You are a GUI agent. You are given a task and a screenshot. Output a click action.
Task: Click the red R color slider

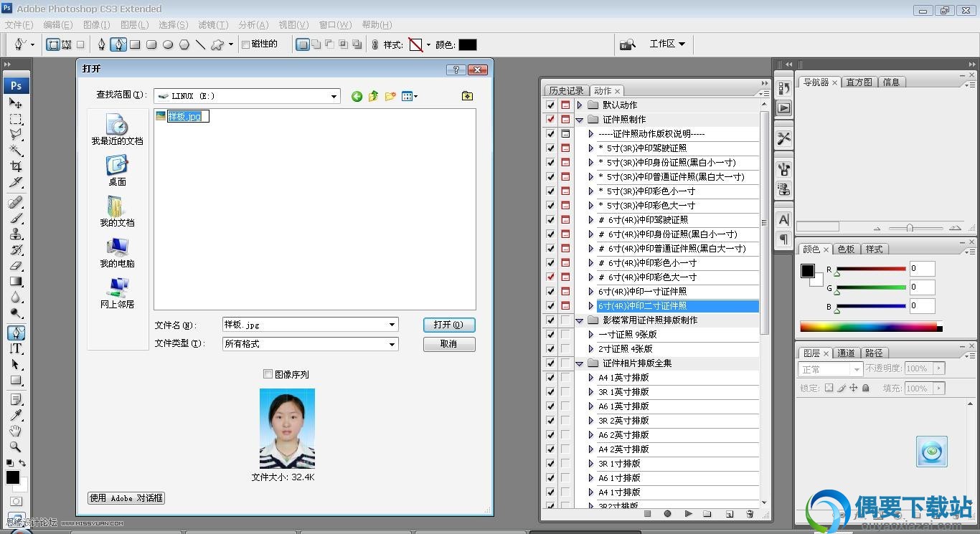(x=870, y=270)
